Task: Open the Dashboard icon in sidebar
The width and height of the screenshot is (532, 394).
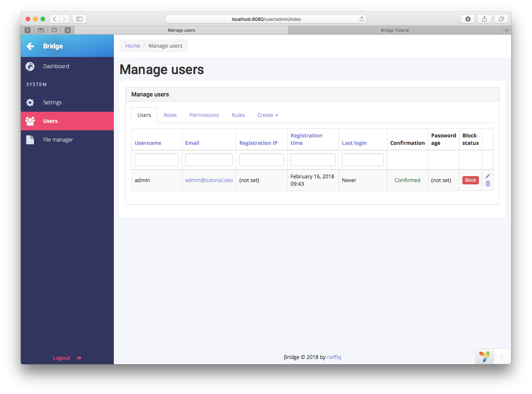Action: click(30, 66)
